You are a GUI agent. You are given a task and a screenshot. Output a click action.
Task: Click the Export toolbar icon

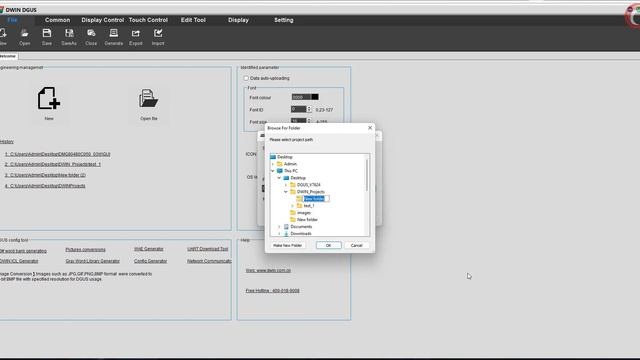coord(136,36)
